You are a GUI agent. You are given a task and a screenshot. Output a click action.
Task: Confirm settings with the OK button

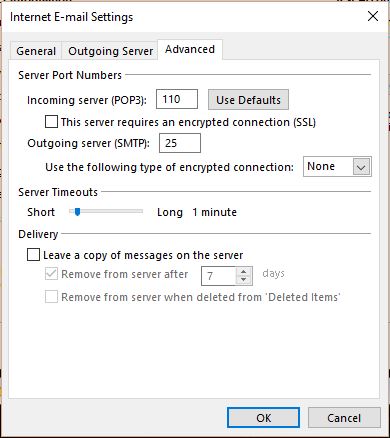[263, 418]
